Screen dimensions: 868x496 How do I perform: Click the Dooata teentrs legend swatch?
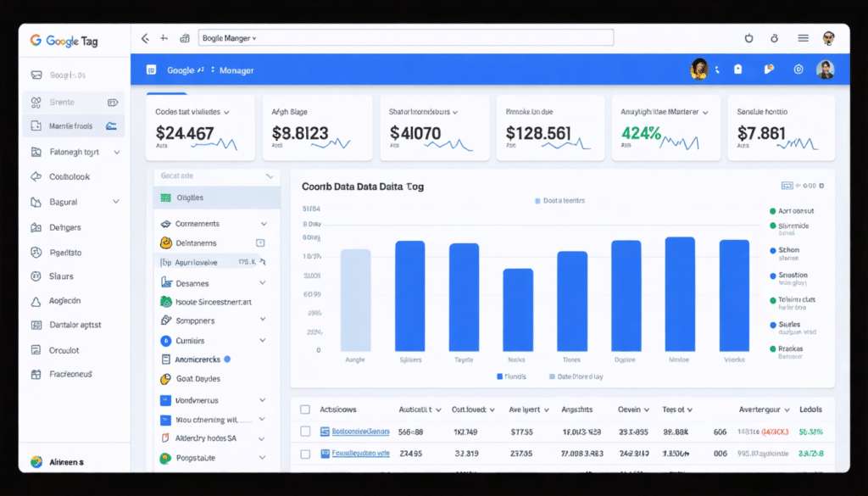point(537,201)
